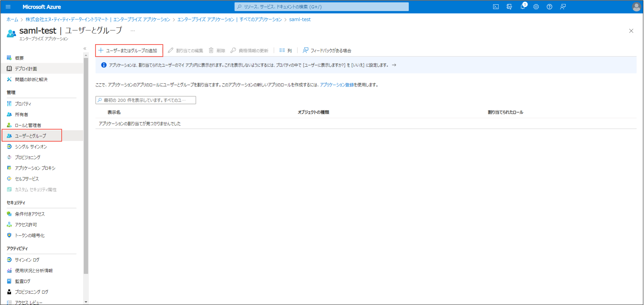Click ユーザーまたはグループの追加 button
The height and width of the screenshot is (305, 644).
[129, 51]
